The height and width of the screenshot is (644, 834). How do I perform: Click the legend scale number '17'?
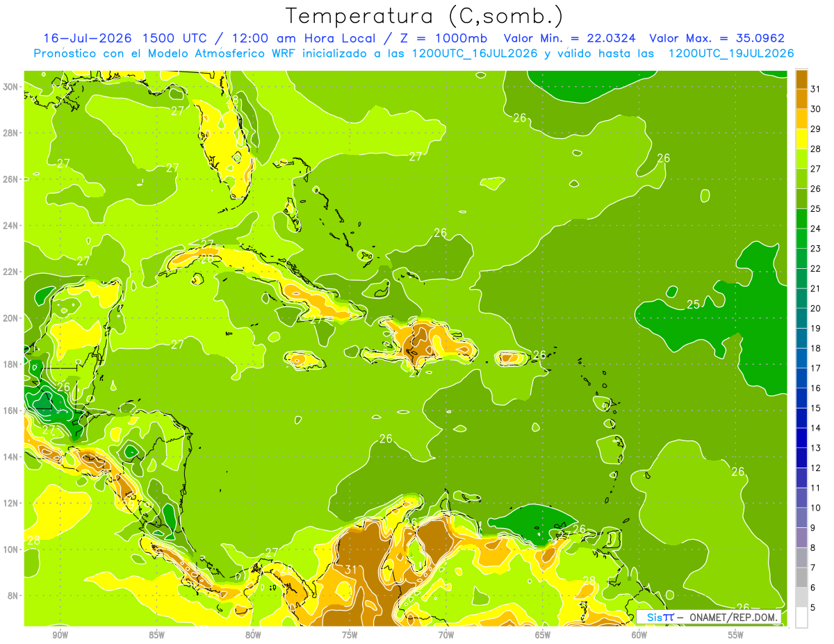816,368
